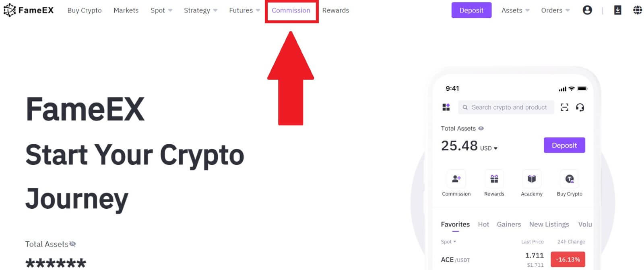
Task: Open the highlighted Commission menu item
Action: click(x=291, y=10)
